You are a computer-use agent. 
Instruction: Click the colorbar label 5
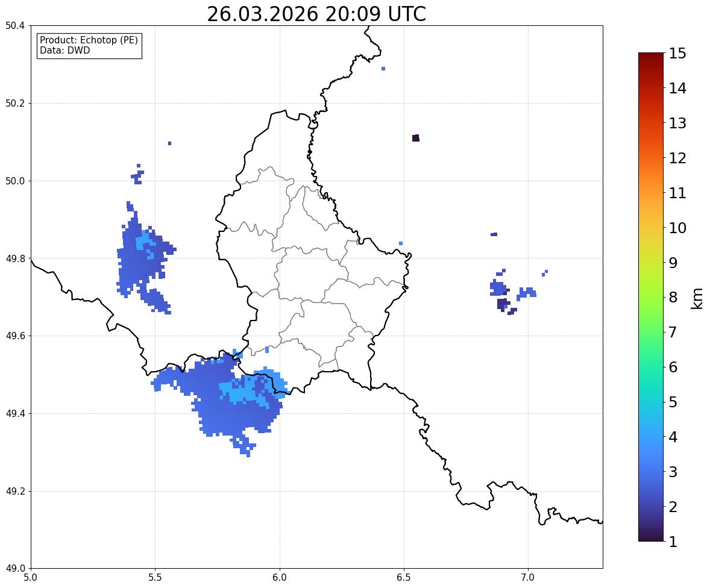[x=673, y=402]
